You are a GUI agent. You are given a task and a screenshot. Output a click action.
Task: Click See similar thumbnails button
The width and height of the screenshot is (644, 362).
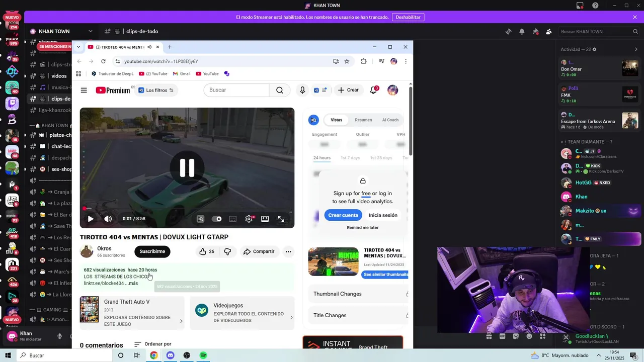click(x=385, y=275)
